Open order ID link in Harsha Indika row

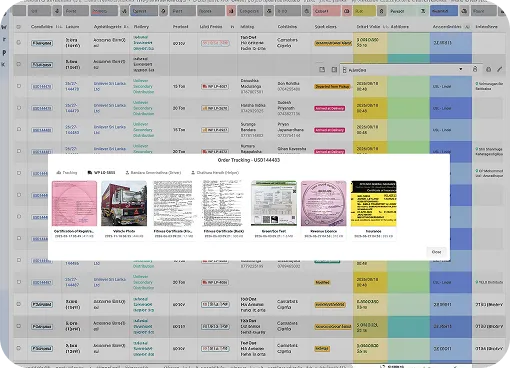(42, 108)
